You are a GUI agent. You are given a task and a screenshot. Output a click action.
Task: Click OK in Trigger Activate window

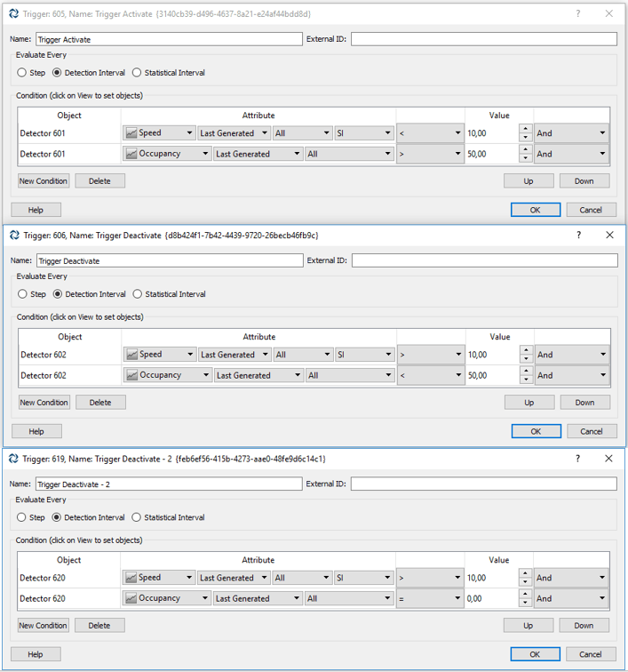[536, 210]
